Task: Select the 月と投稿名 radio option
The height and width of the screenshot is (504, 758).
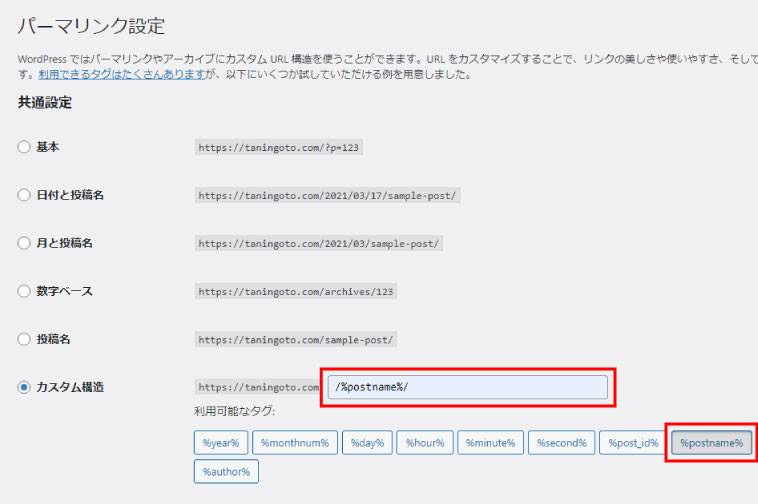Action: [x=24, y=243]
